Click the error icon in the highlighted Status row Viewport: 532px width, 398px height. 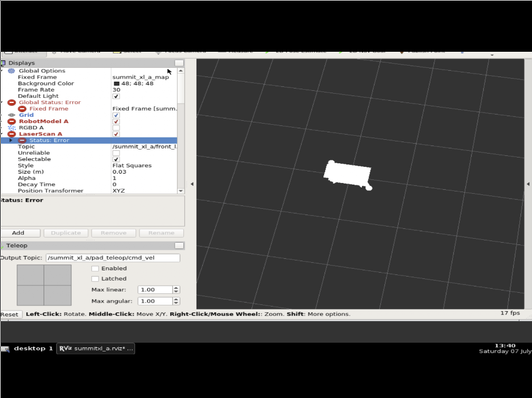click(x=22, y=140)
